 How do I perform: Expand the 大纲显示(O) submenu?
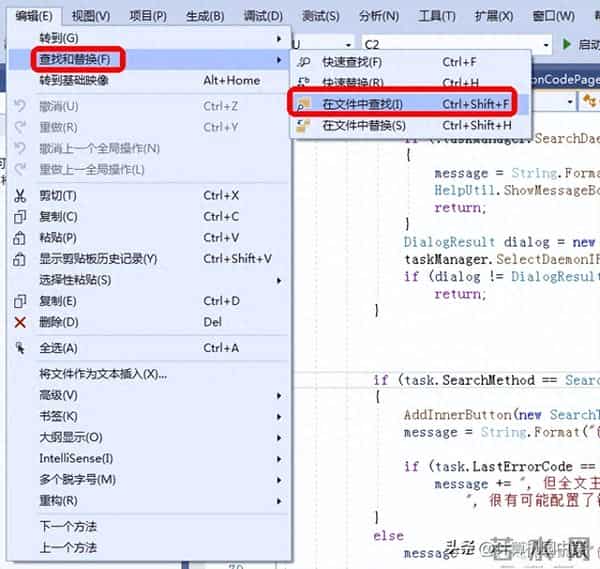coord(149,437)
